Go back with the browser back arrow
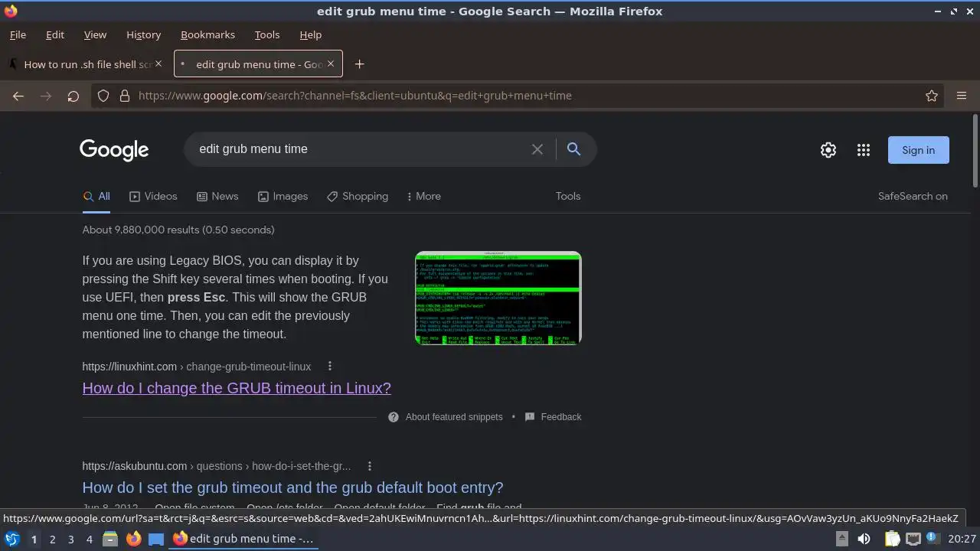The height and width of the screenshot is (551, 980). (x=18, y=96)
